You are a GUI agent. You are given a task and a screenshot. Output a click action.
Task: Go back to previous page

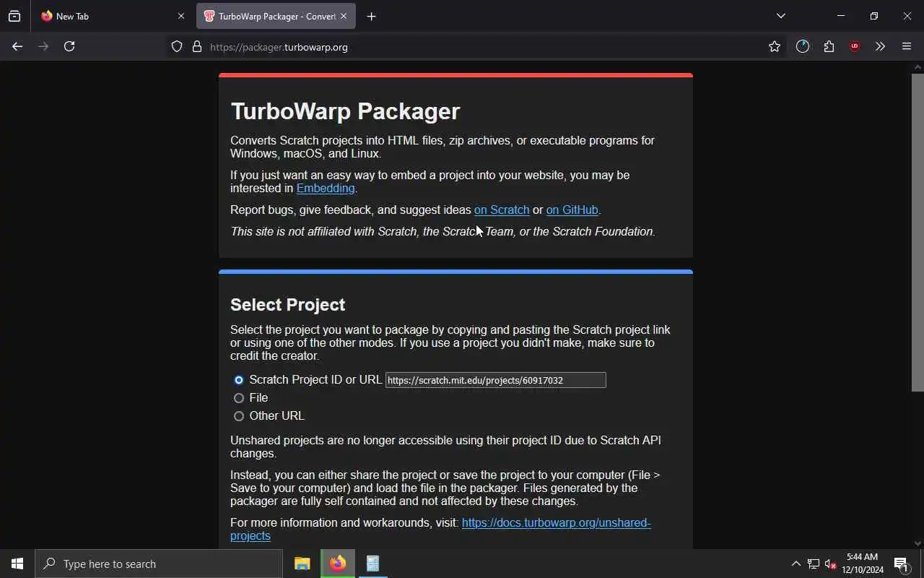pyautogui.click(x=17, y=46)
